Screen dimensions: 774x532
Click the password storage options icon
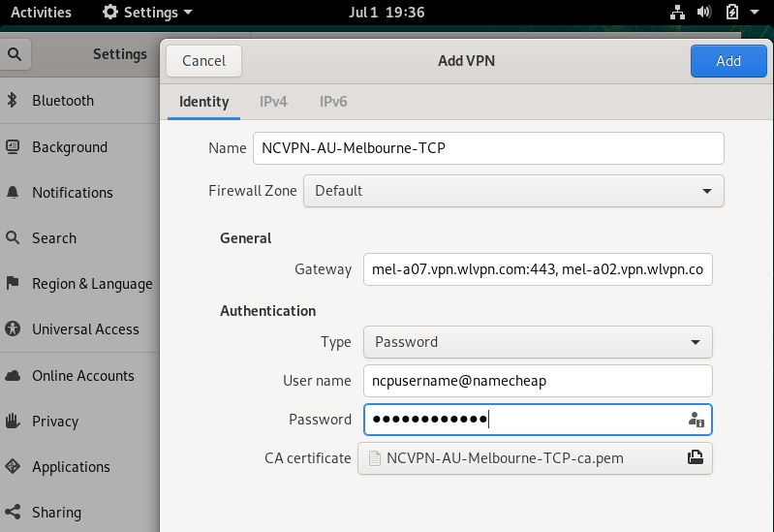click(696, 420)
